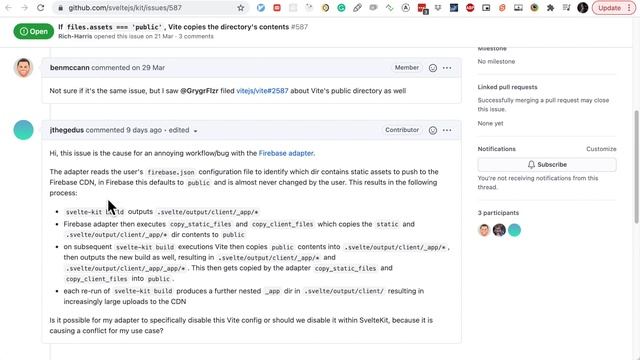Open the media playlist control icon

coord(566,8)
